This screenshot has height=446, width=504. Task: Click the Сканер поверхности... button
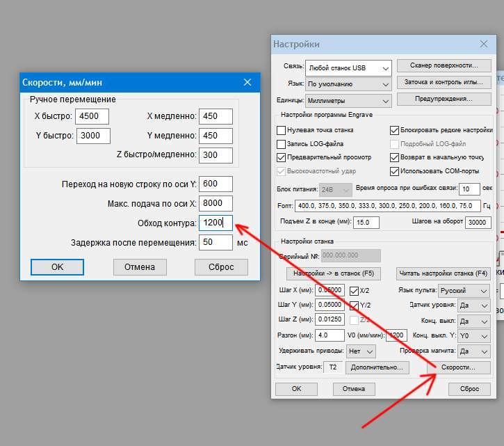coord(444,65)
